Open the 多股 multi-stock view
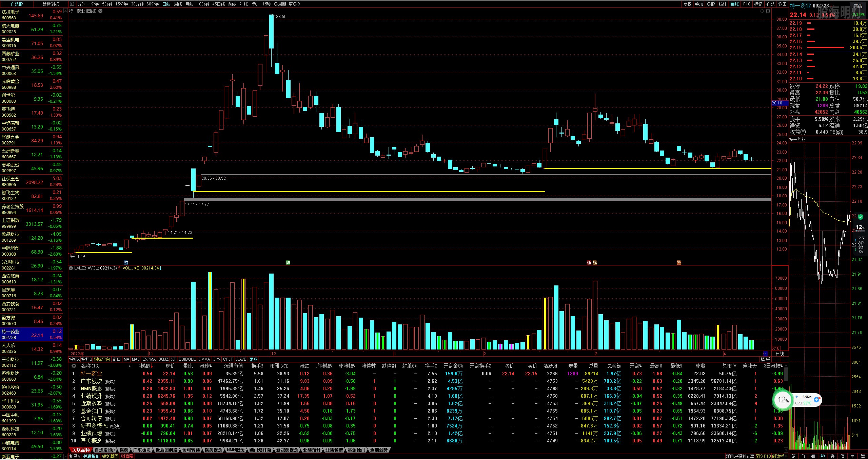The width and height of the screenshot is (868, 460). coord(711,4)
